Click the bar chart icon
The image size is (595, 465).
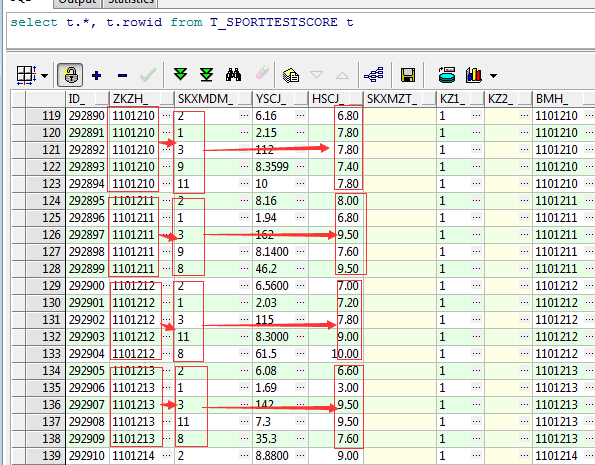pyautogui.click(x=474, y=75)
